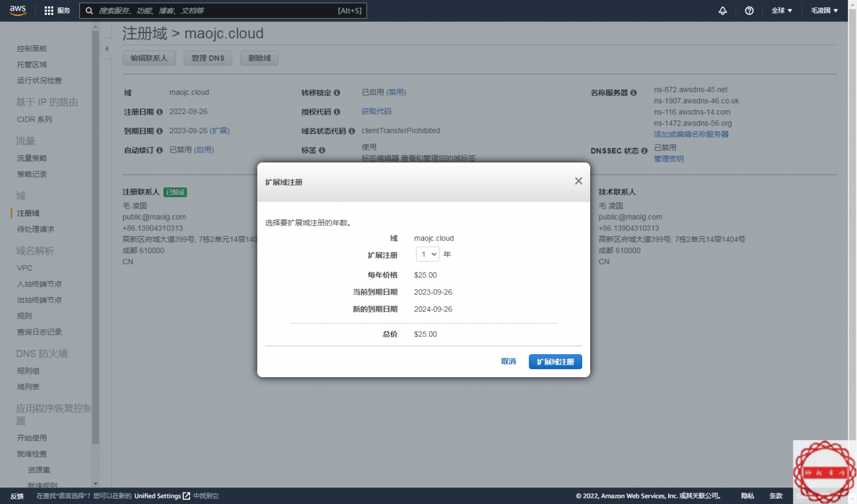Click the 管理 DNS button
Image resolution: width=857 pixels, height=504 pixels.
click(208, 58)
